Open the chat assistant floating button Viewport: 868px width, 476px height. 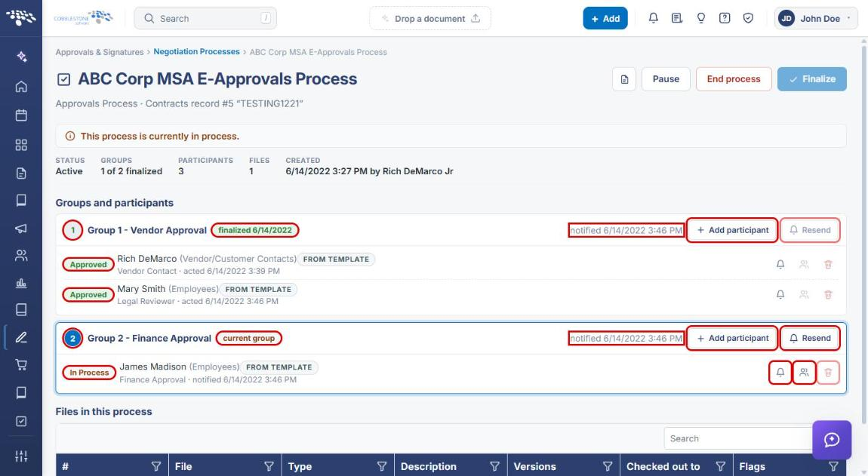click(832, 440)
